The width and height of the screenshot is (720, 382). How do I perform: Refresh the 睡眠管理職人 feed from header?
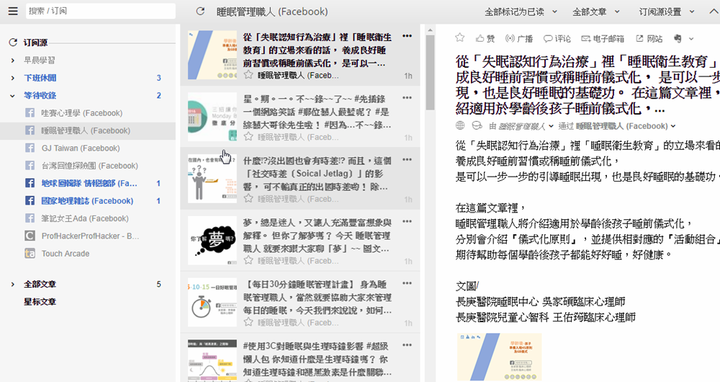[x=200, y=11]
